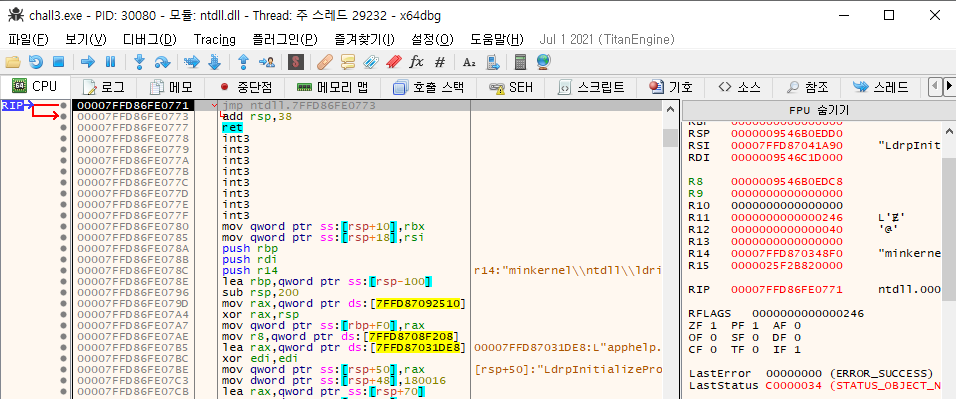
Task: Click the Bookmarks red icon
Action: (393, 62)
